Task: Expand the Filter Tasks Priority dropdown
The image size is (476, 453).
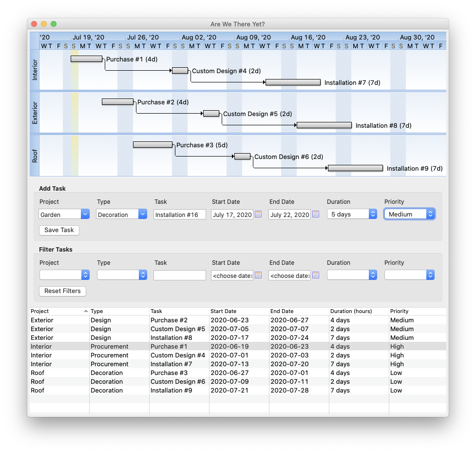Action: tap(410, 276)
